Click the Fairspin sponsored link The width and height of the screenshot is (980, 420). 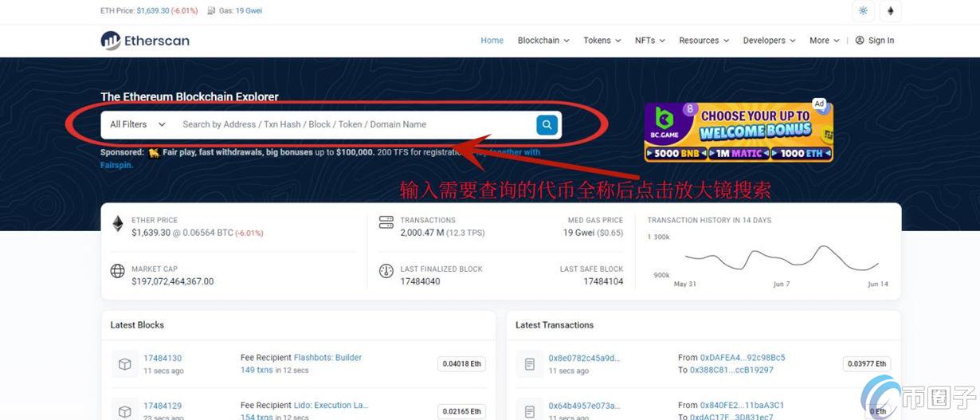click(x=116, y=165)
